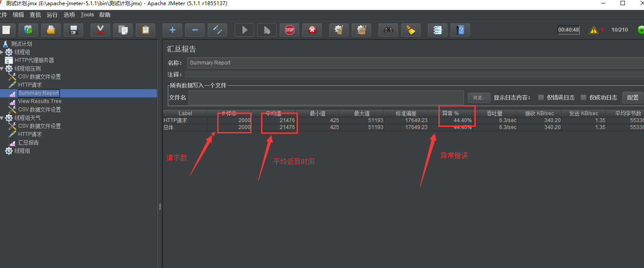Open Search with binoculars icon
Viewport: 644px width, 268px height.
(x=388, y=30)
